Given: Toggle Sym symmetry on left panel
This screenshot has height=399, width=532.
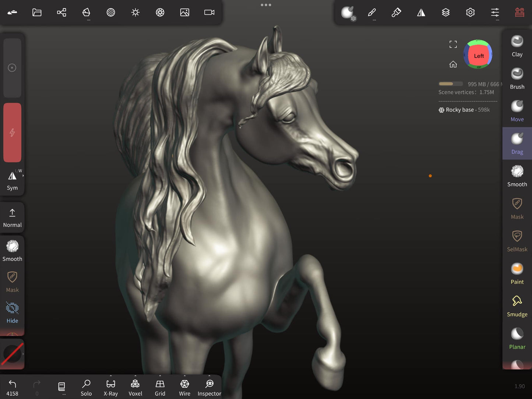Looking at the screenshot, I should (x=12, y=180).
